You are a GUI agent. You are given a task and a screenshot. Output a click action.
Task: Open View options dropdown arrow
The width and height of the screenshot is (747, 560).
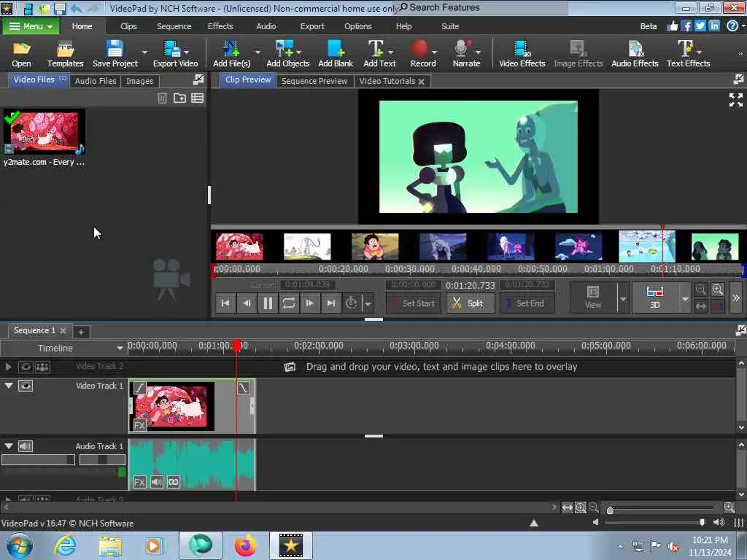[623, 298]
